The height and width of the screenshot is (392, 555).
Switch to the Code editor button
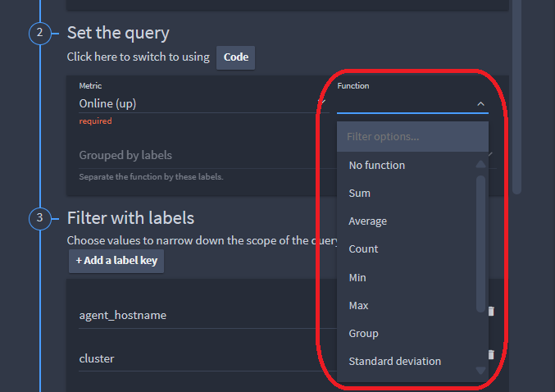click(236, 57)
